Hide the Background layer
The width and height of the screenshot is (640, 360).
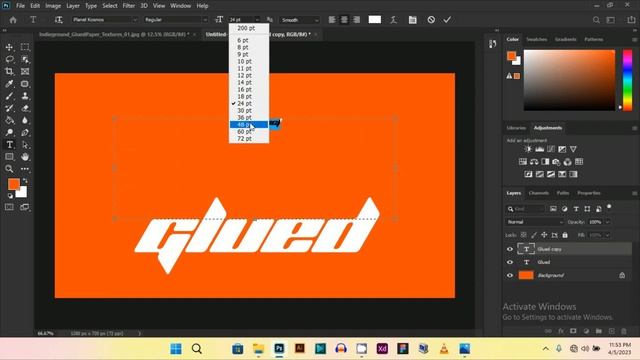point(510,276)
